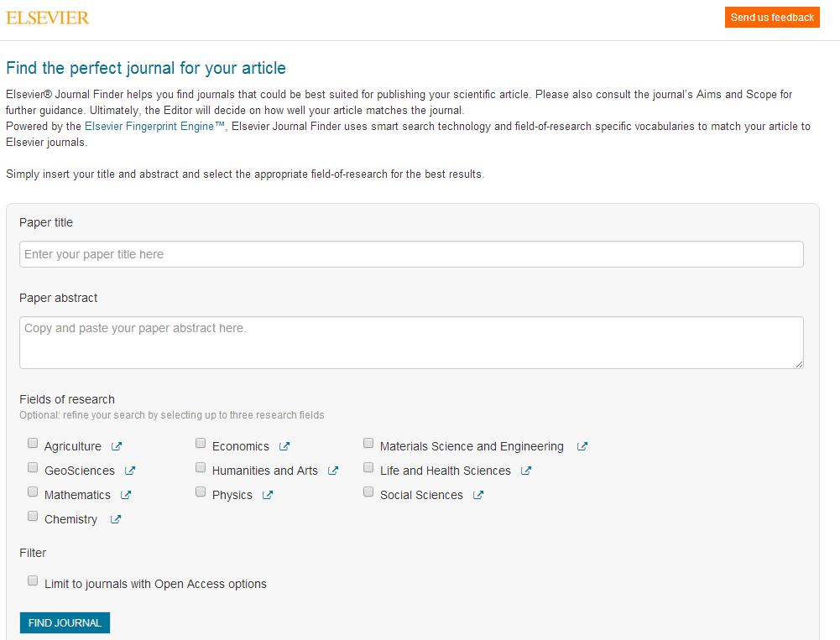This screenshot has width=840, height=640.
Task: Limit results to Open Access journals
Action: (x=33, y=580)
